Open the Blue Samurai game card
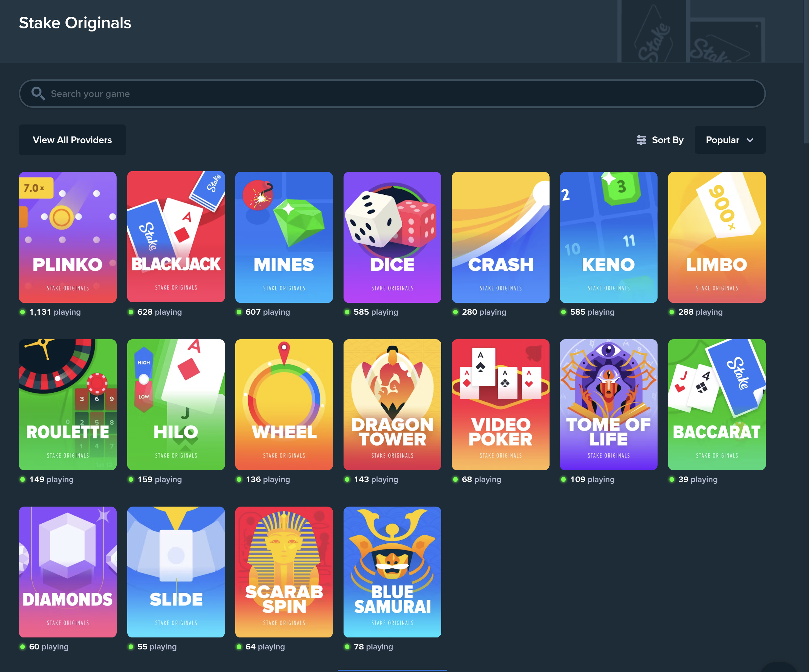 point(392,572)
